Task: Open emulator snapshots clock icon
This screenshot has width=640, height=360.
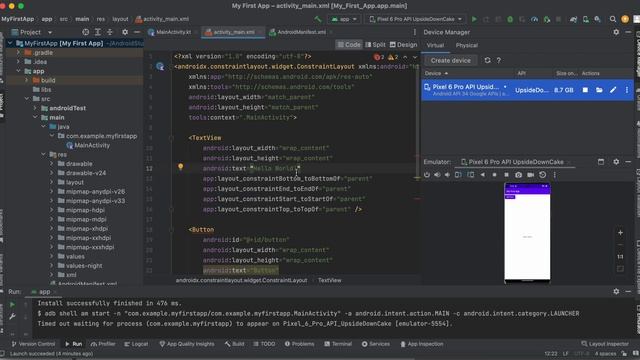Action: (542, 175)
